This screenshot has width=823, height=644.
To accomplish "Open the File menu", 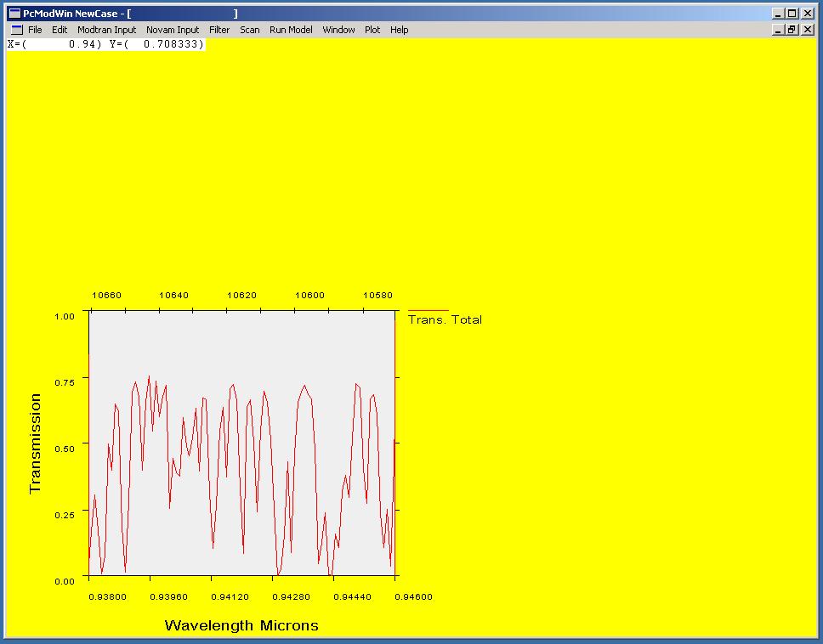I will 35,30.
